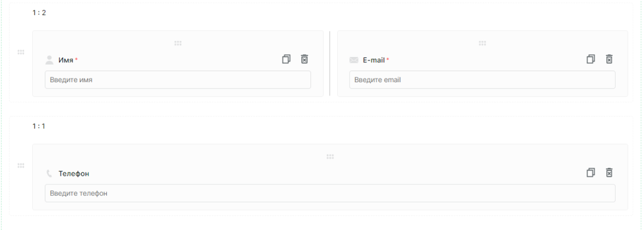Select the 1 : 2 row label
Viewport: 644px width, 230px height.
click(x=39, y=13)
